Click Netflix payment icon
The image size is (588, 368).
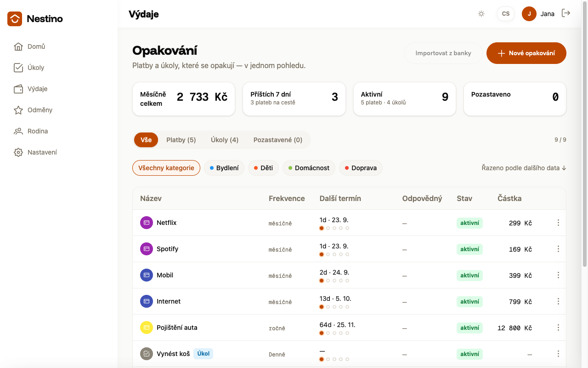pyautogui.click(x=147, y=223)
